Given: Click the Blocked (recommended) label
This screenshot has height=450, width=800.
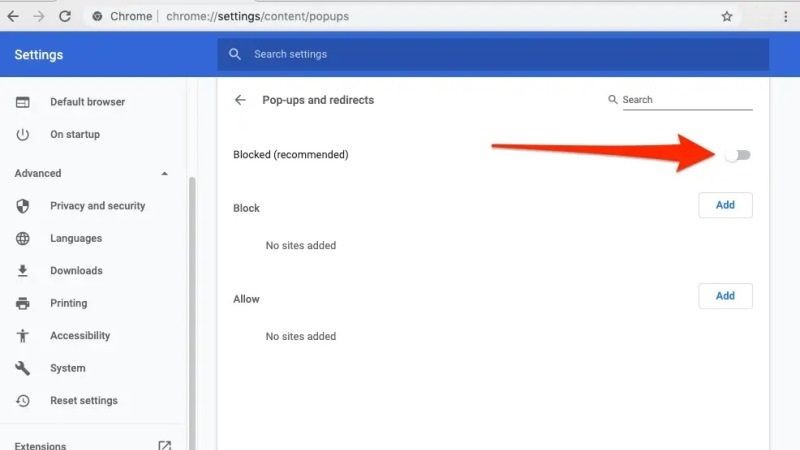Looking at the screenshot, I should 291,155.
